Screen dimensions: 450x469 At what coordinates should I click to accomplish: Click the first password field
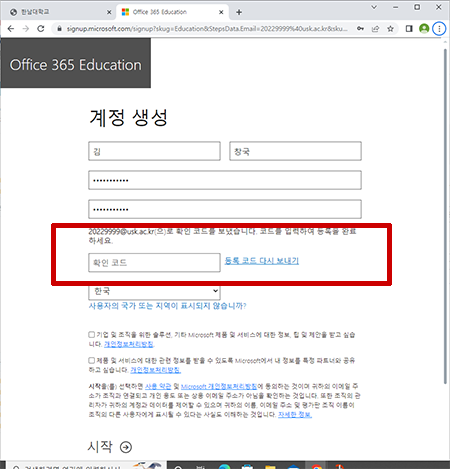point(225,180)
